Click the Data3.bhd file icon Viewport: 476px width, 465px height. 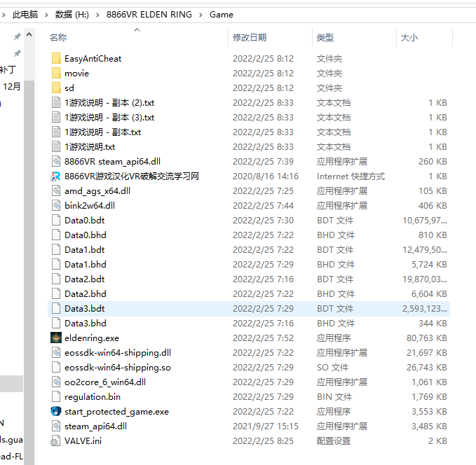[x=56, y=323]
